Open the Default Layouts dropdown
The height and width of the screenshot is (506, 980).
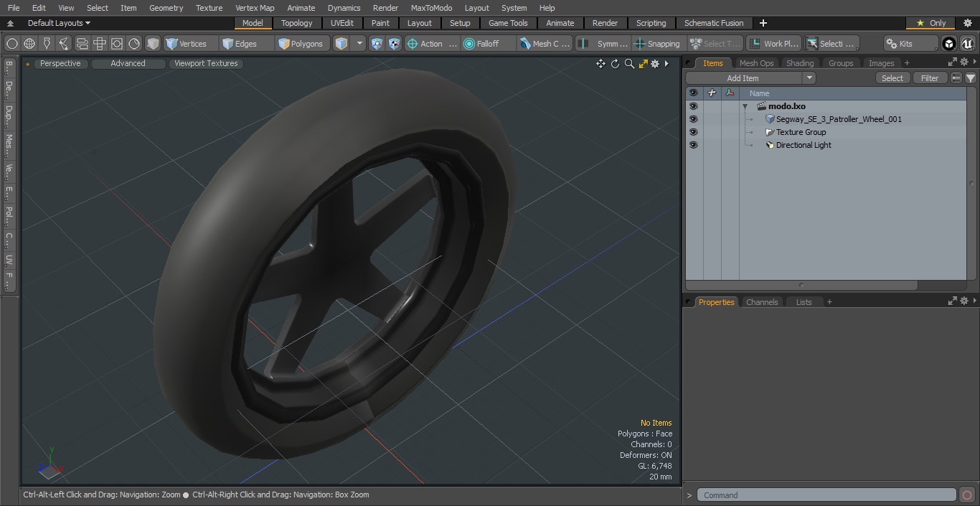tap(59, 23)
